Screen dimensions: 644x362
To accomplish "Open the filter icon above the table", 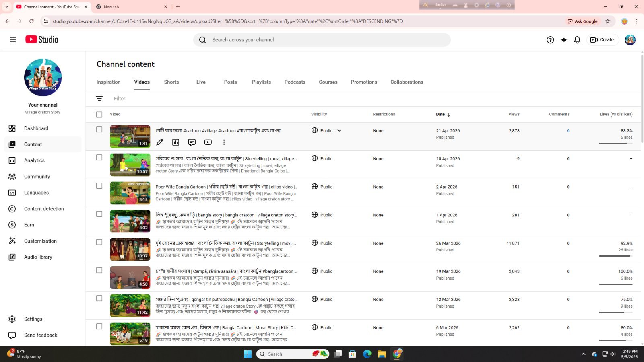I will (x=99, y=99).
